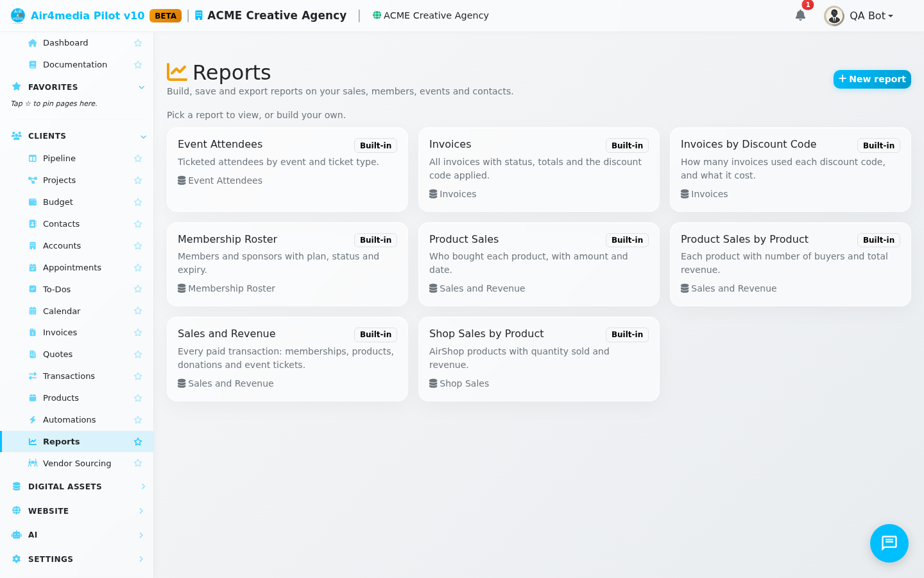Expand the Digital Assets section
This screenshot has height=578, width=924.
(143, 487)
